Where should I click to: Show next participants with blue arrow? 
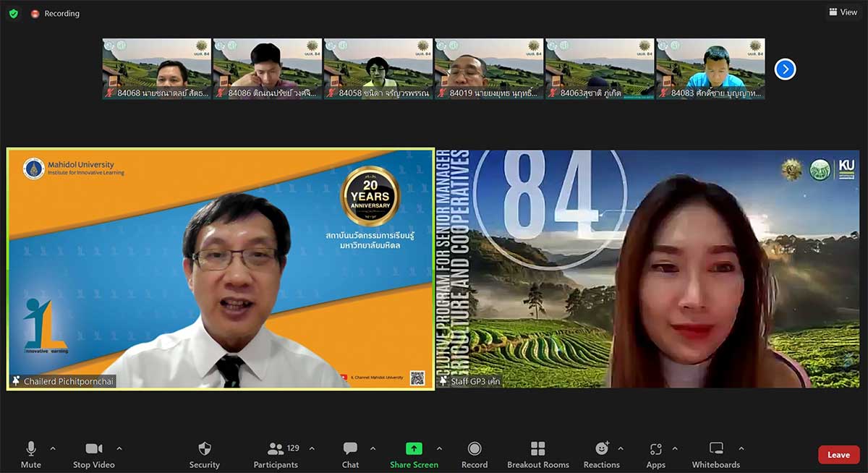coord(785,69)
